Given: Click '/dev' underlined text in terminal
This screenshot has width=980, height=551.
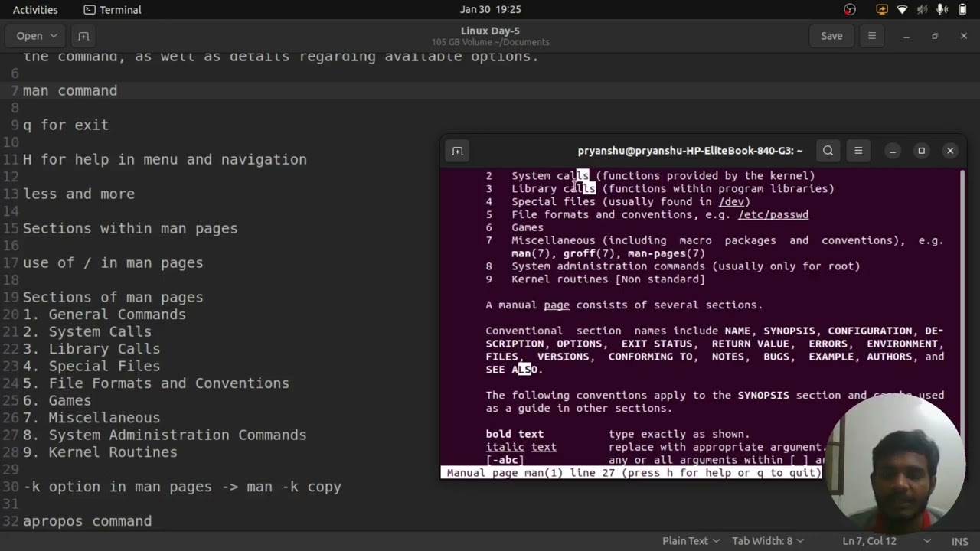Looking at the screenshot, I should click(732, 202).
